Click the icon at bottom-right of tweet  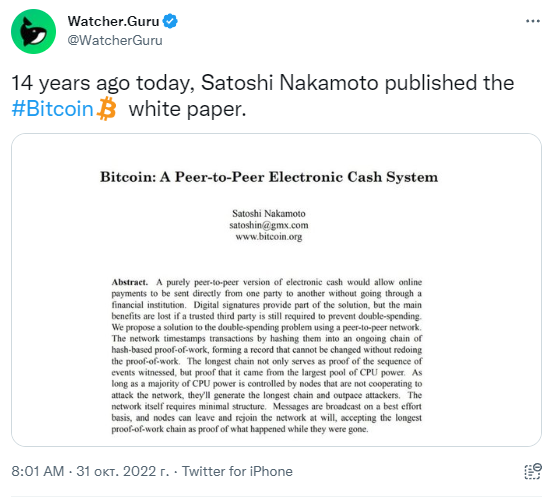click(x=533, y=471)
